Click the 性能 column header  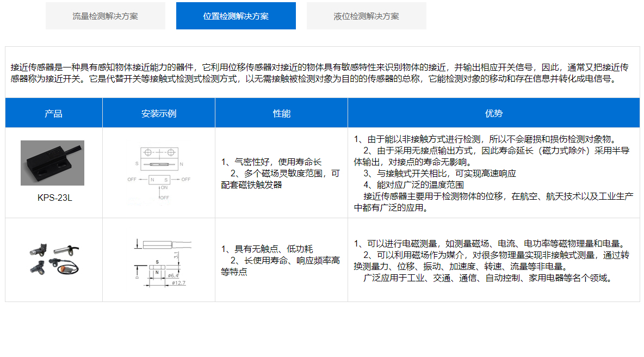click(x=281, y=113)
